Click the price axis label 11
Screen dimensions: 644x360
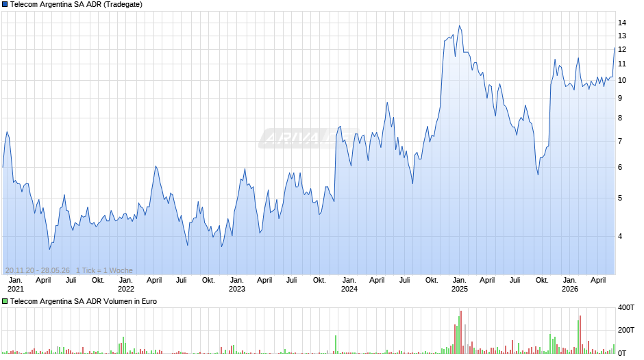coord(622,64)
